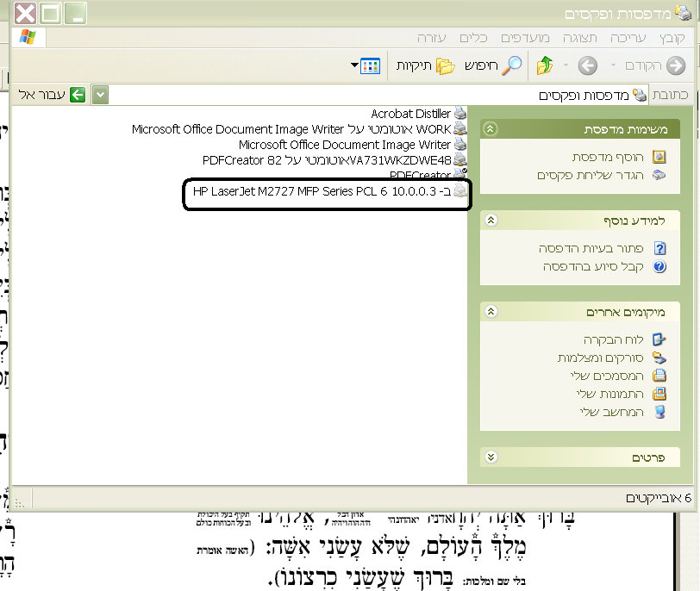Open the Tools (כלים) menu
The height and width of the screenshot is (591, 700).
click(473, 39)
